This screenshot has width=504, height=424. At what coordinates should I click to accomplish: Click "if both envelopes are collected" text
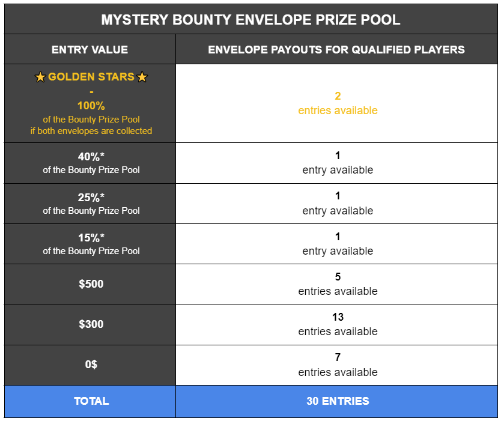click(x=91, y=131)
